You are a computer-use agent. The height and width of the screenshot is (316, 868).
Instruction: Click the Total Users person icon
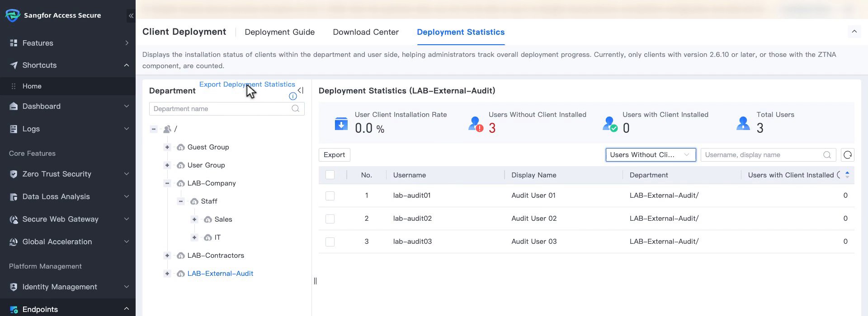pyautogui.click(x=743, y=123)
